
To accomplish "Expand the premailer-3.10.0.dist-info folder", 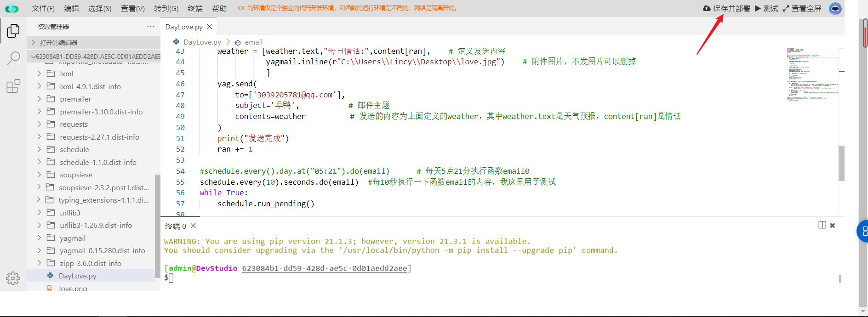I will (x=39, y=112).
